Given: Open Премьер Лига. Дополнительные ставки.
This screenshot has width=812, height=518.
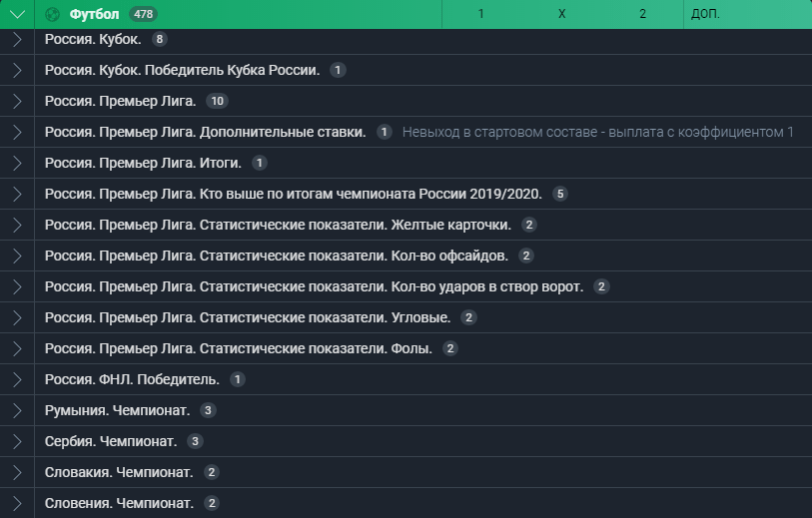Looking at the screenshot, I should pyautogui.click(x=205, y=132).
